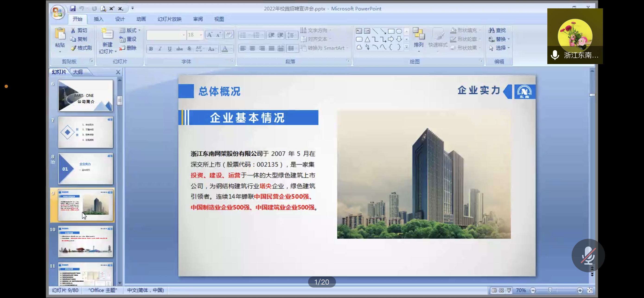
Task: Click the Office button logo
Action: click(x=58, y=12)
